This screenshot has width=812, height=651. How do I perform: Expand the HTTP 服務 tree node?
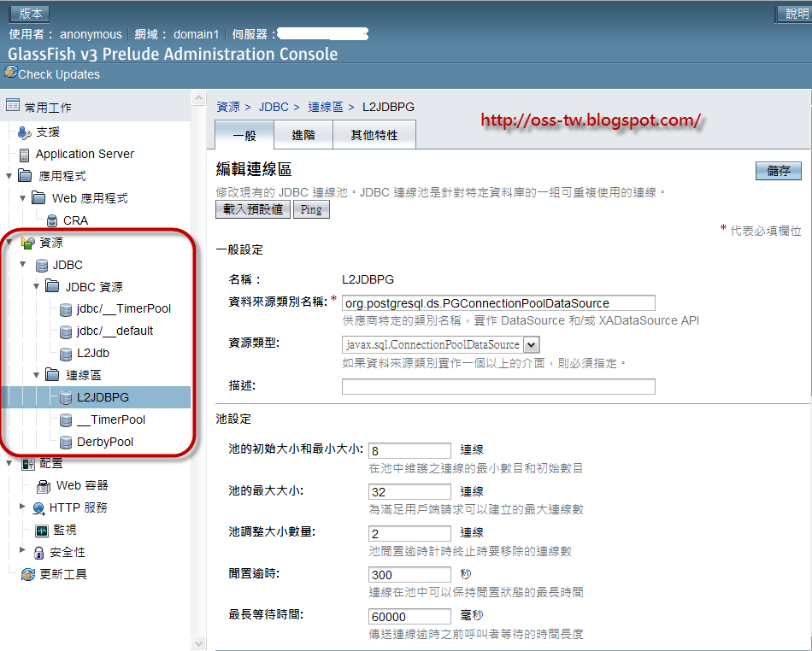[22, 507]
